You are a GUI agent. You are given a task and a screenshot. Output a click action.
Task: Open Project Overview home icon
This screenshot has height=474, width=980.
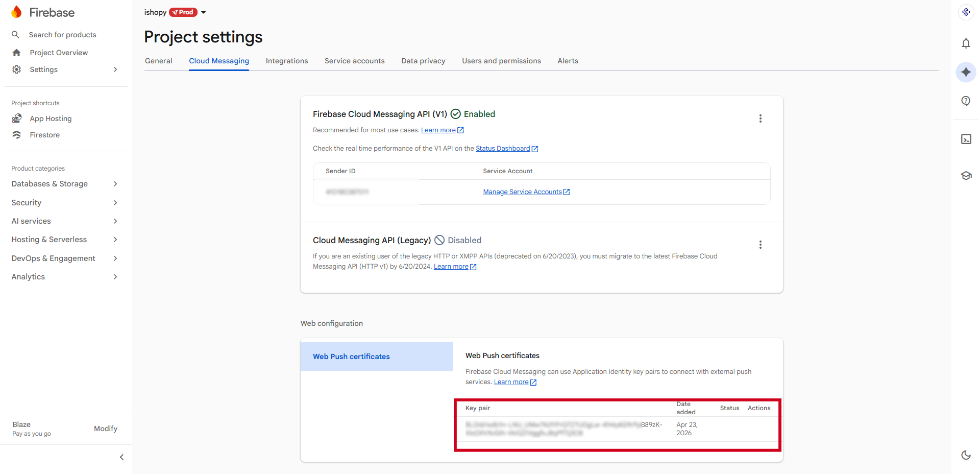pos(16,53)
